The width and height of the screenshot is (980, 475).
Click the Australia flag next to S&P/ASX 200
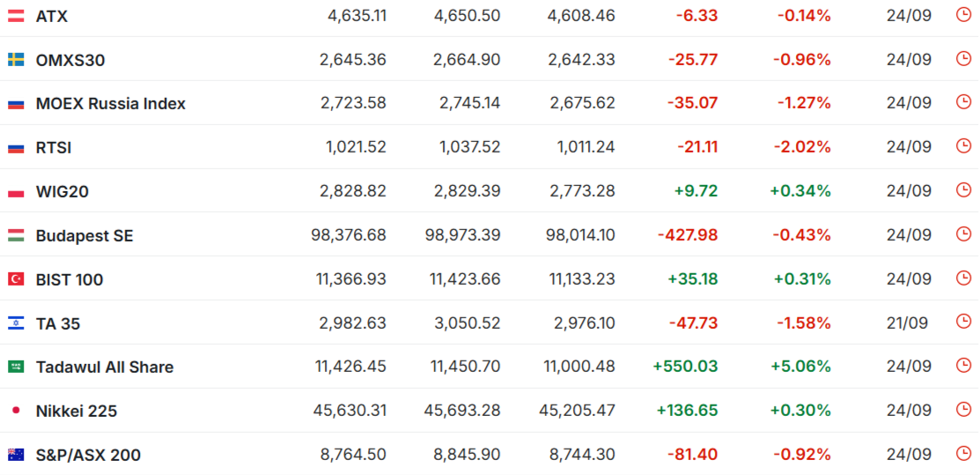click(x=16, y=455)
